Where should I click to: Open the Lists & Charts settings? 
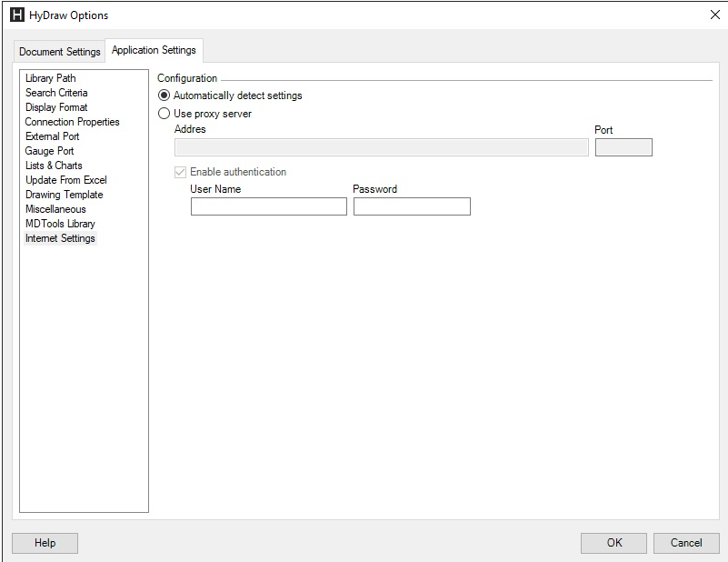pyautogui.click(x=53, y=166)
